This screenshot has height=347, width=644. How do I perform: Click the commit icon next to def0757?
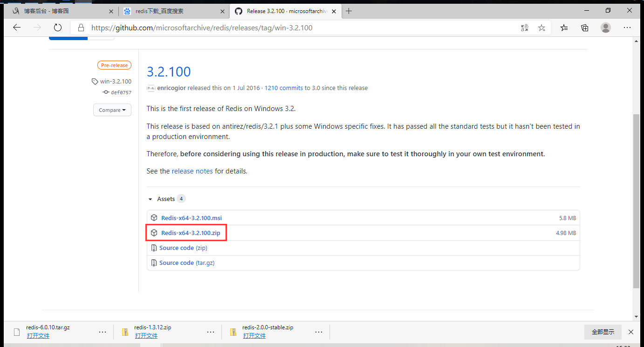pyautogui.click(x=106, y=92)
